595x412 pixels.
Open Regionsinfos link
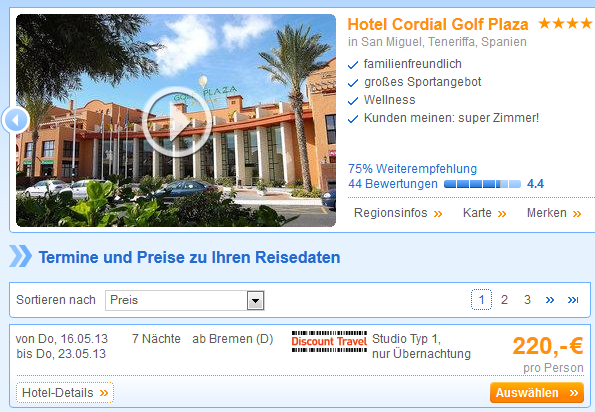pos(398,213)
